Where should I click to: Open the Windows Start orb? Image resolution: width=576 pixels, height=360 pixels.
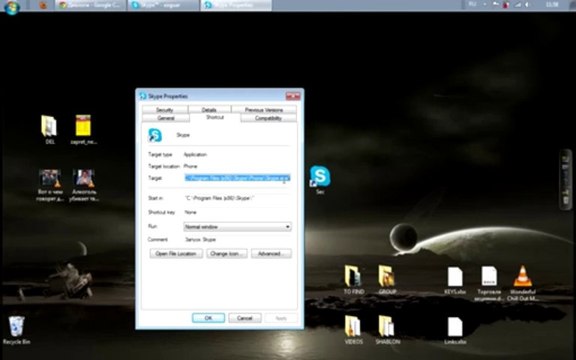11,7
